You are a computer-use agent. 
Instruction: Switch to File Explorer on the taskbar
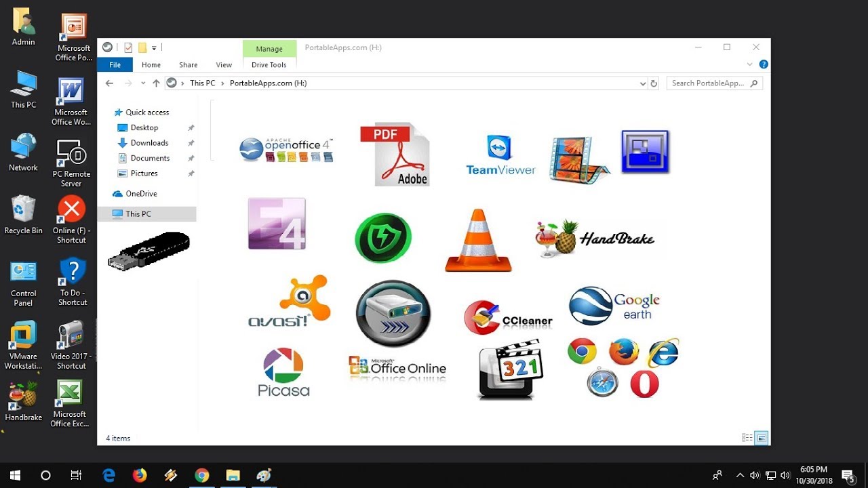point(233,475)
